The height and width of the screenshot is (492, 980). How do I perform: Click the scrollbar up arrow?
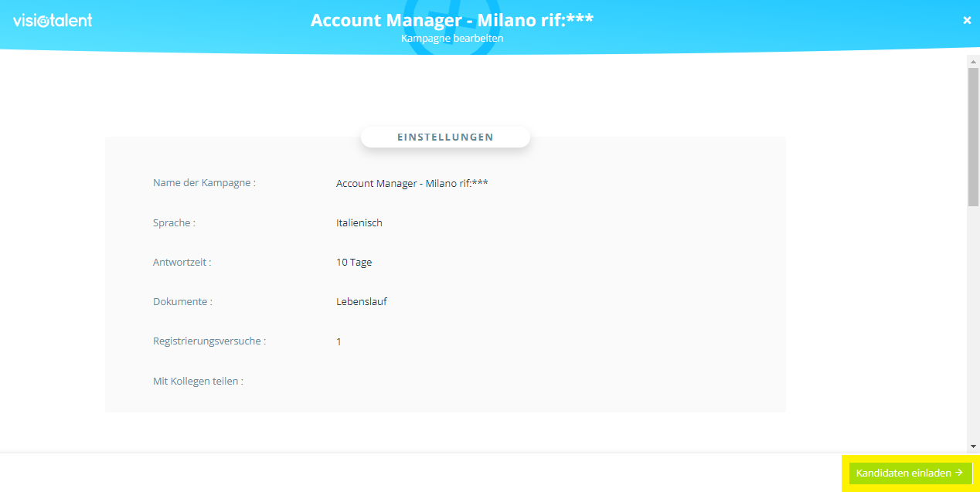[x=973, y=61]
